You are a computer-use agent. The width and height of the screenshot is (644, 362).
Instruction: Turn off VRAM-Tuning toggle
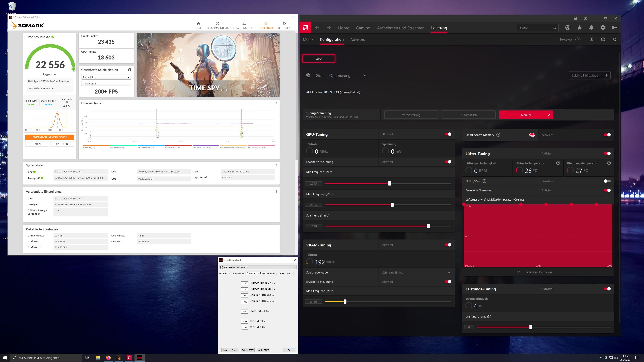[448, 245]
